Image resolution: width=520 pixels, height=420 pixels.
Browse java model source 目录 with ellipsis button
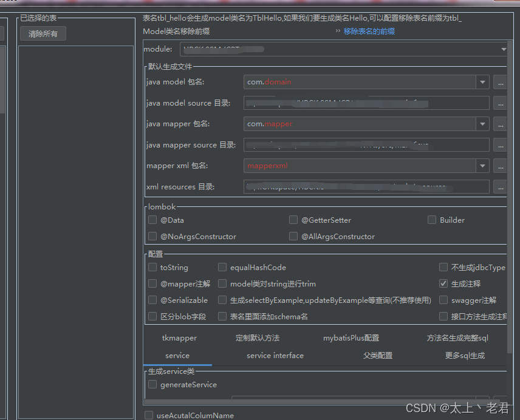[500, 103]
